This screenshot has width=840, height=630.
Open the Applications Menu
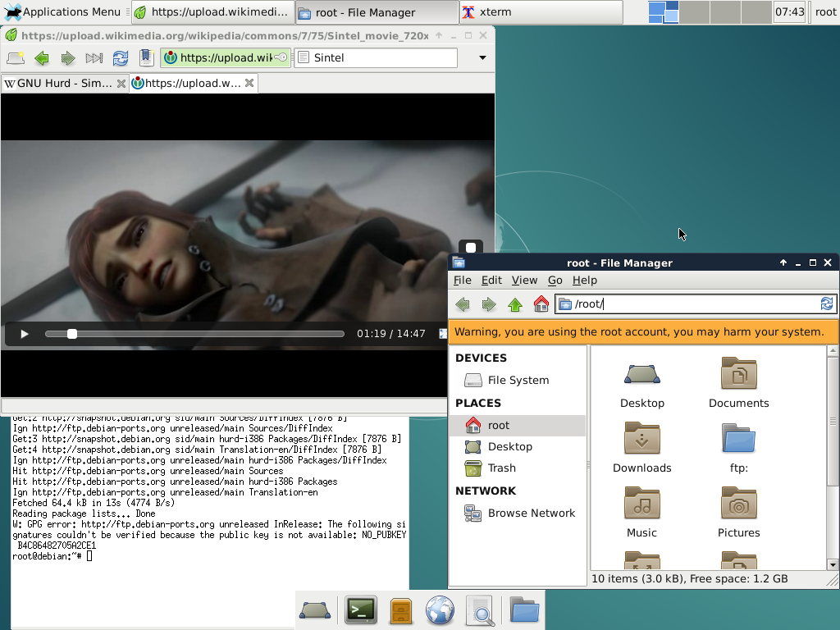[x=63, y=12]
